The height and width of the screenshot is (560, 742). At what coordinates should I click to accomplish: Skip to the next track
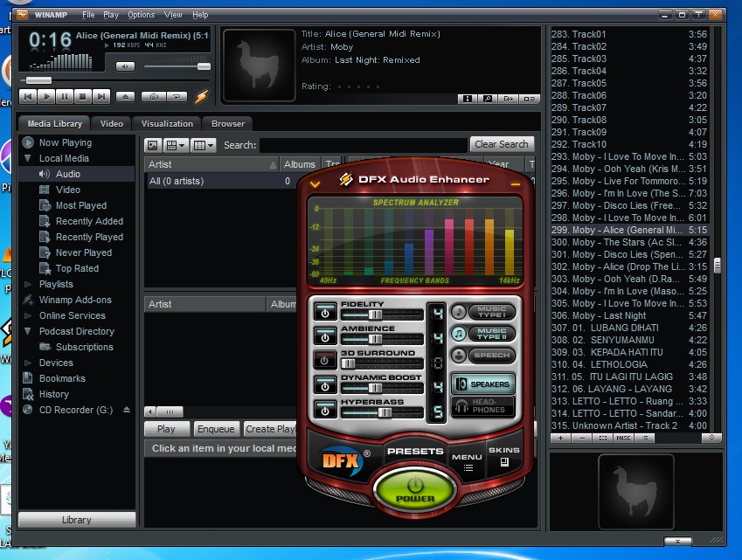point(101,96)
